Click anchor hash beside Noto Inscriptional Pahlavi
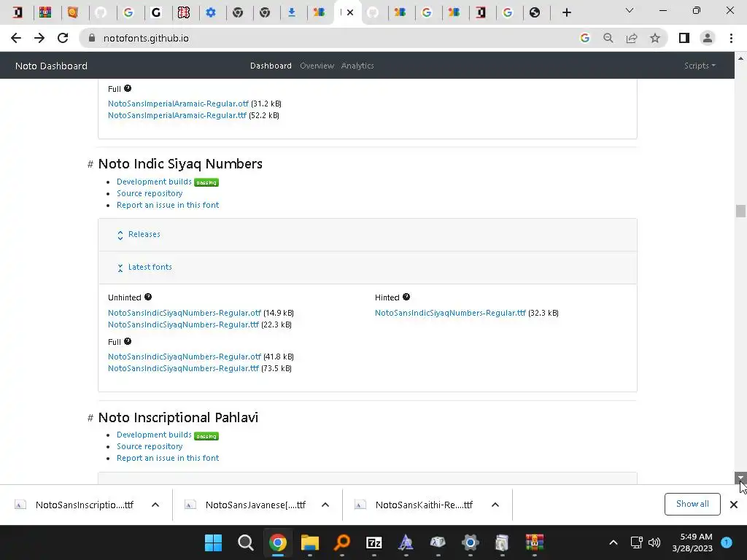The width and height of the screenshot is (747, 560). point(90,418)
